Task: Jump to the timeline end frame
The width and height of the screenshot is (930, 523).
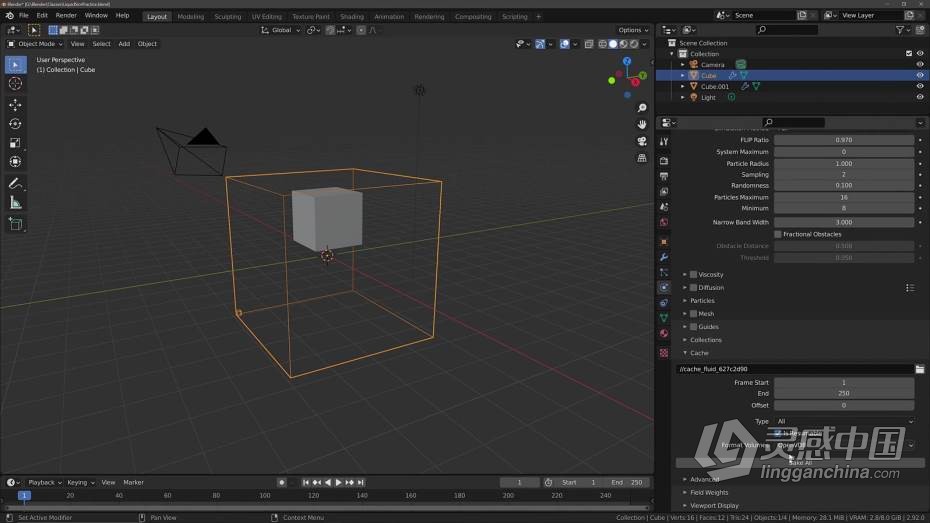Action: (361, 483)
